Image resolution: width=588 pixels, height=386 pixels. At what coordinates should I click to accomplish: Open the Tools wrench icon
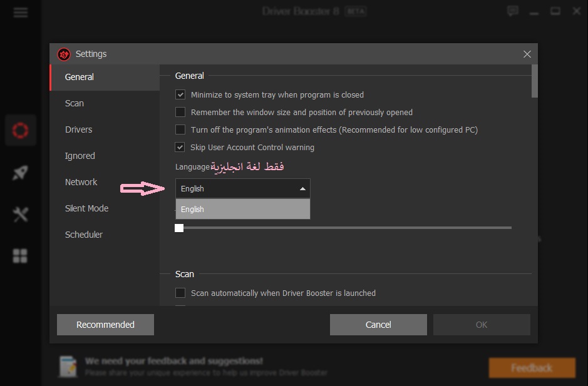[x=21, y=215]
